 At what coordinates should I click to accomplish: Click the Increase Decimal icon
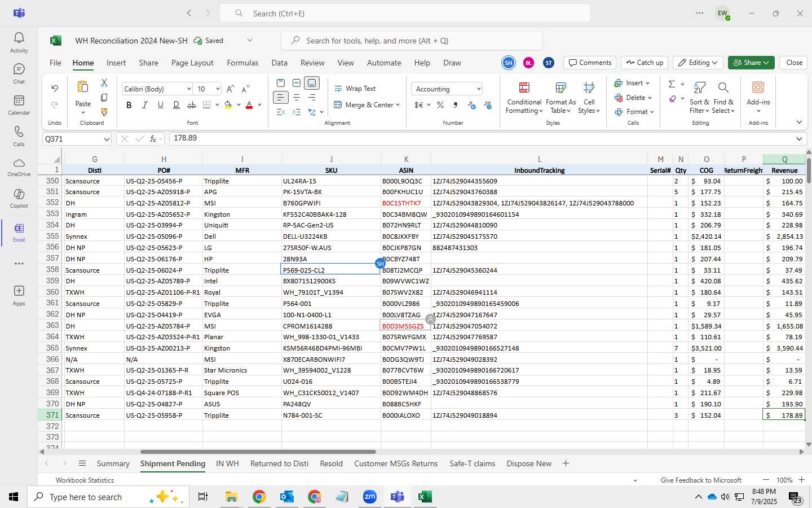coord(472,105)
